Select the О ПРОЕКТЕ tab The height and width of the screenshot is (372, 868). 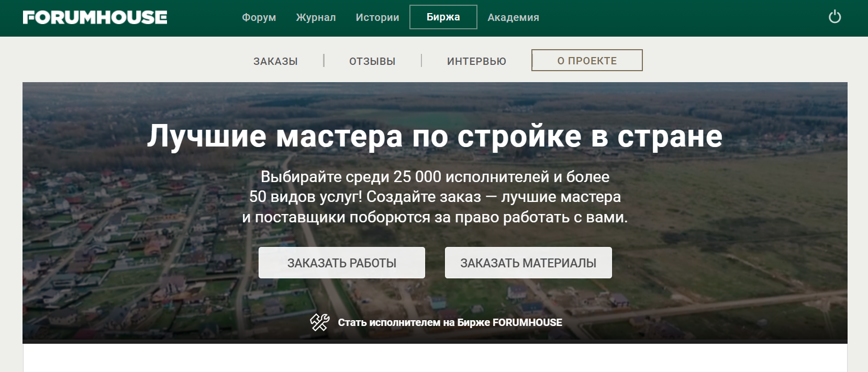pos(586,61)
